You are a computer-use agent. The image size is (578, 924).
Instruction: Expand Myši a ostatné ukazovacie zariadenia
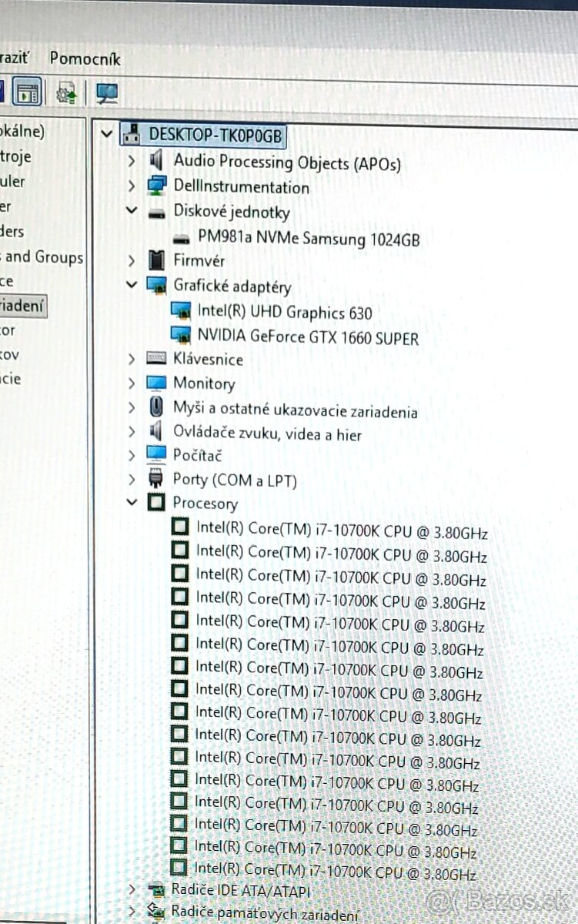pyautogui.click(x=132, y=407)
